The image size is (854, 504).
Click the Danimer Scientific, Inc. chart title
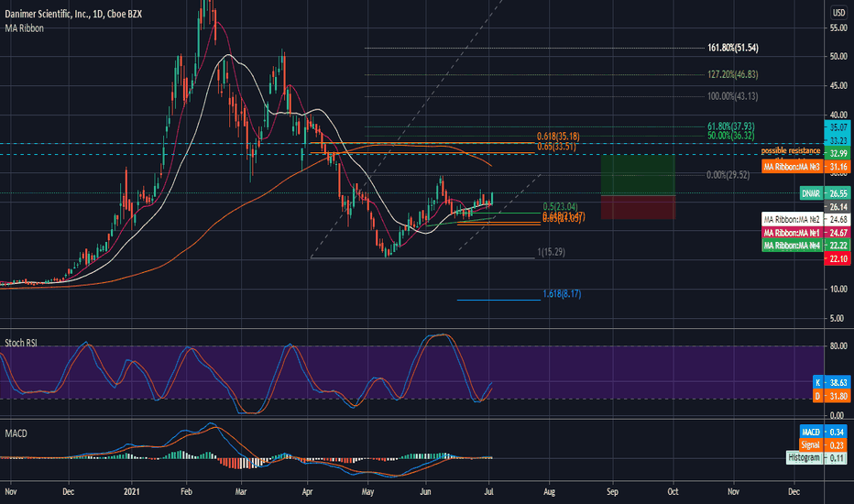click(73, 14)
